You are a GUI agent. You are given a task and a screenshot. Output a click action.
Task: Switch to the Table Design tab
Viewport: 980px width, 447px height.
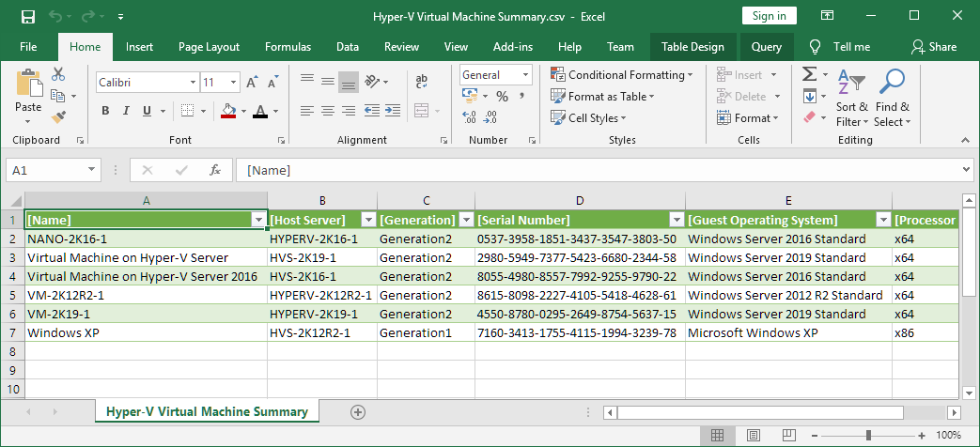click(x=692, y=47)
